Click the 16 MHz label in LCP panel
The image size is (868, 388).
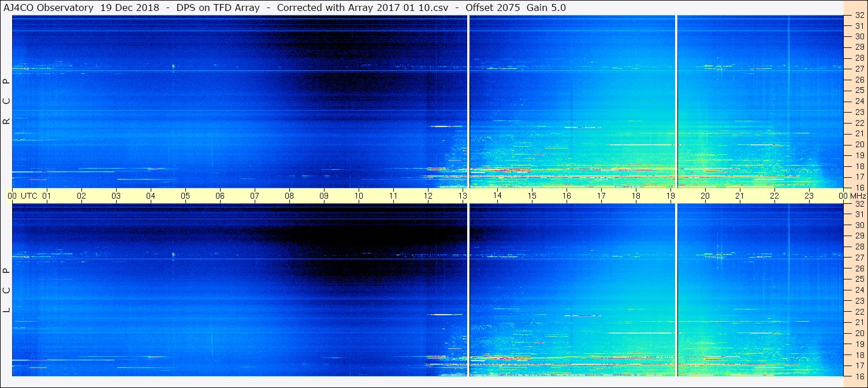pyautogui.click(x=859, y=376)
